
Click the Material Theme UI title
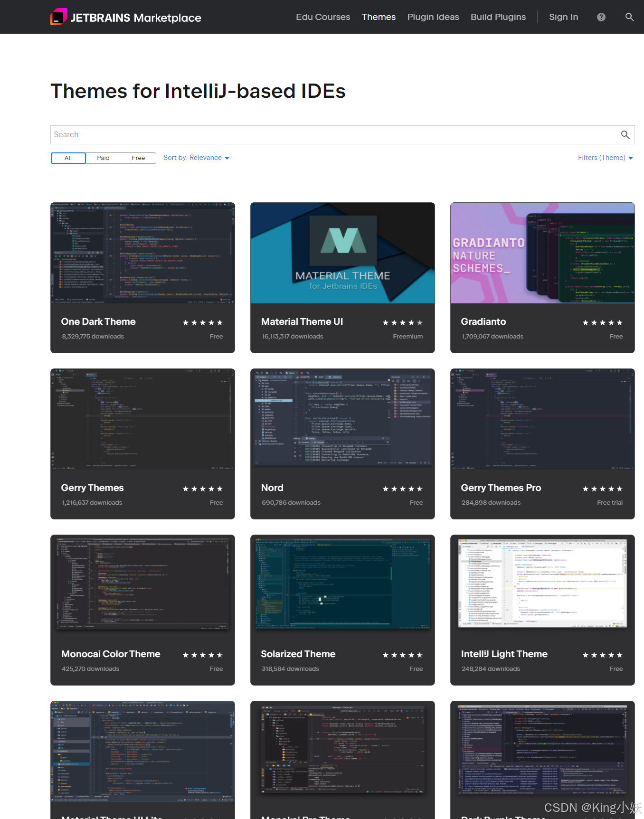pyautogui.click(x=302, y=321)
